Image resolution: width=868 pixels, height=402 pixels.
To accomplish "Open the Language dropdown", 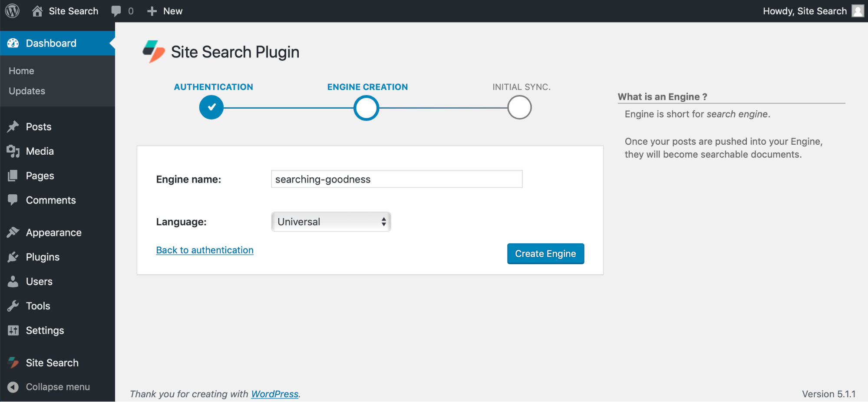I will point(331,222).
